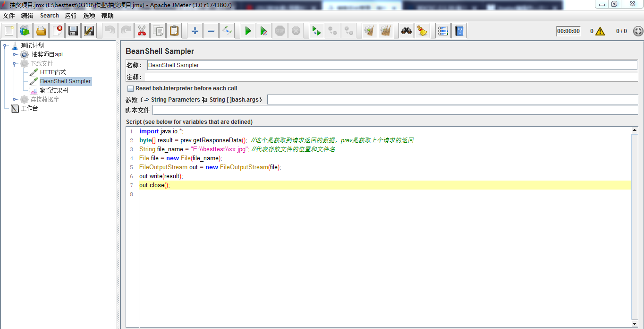644x329 pixels.
Task: Click the 注释 comments field
Action: [x=391, y=77]
